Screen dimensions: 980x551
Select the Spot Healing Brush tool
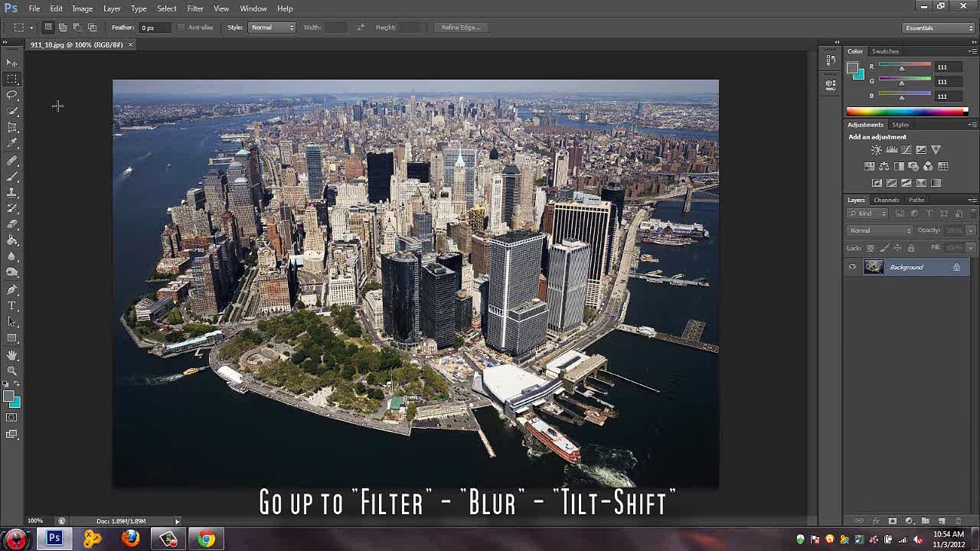tap(12, 161)
